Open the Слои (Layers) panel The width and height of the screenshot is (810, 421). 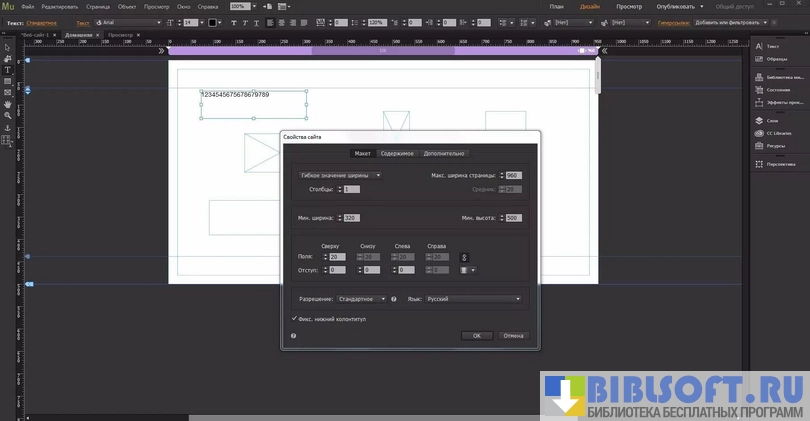tap(771, 120)
